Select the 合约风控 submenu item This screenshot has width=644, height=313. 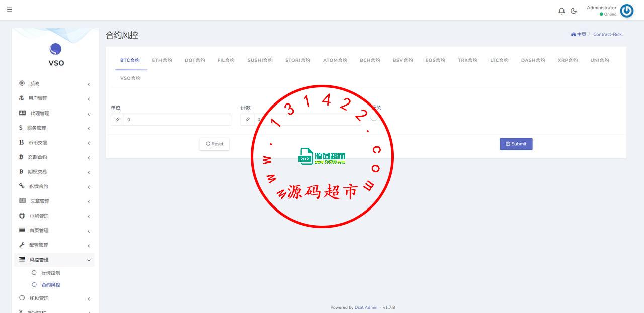click(x=50, y=285)
